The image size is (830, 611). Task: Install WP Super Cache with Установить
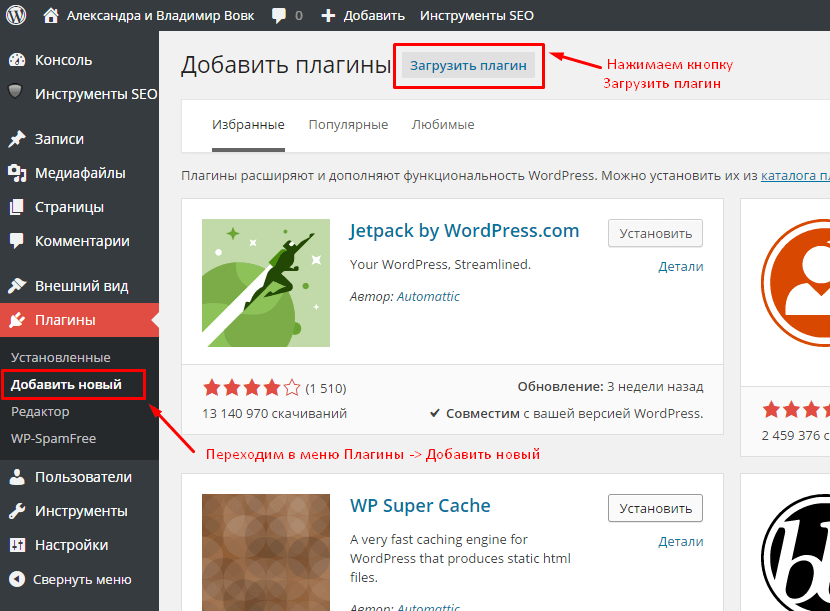pyautogui.click(x=655, y=508)
